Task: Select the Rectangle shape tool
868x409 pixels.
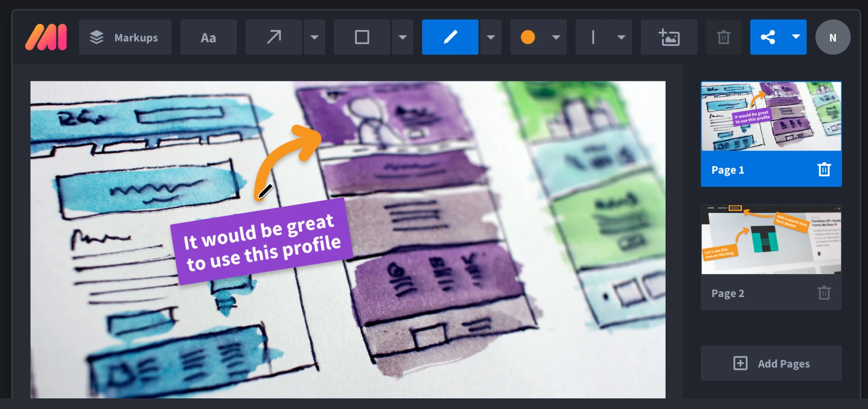Action: (361, 37)
